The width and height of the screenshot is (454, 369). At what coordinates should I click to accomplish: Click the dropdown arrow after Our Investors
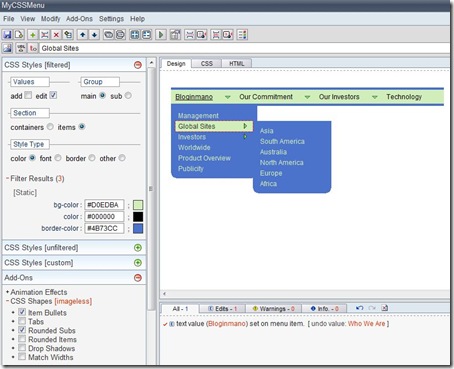click(375, 97)
